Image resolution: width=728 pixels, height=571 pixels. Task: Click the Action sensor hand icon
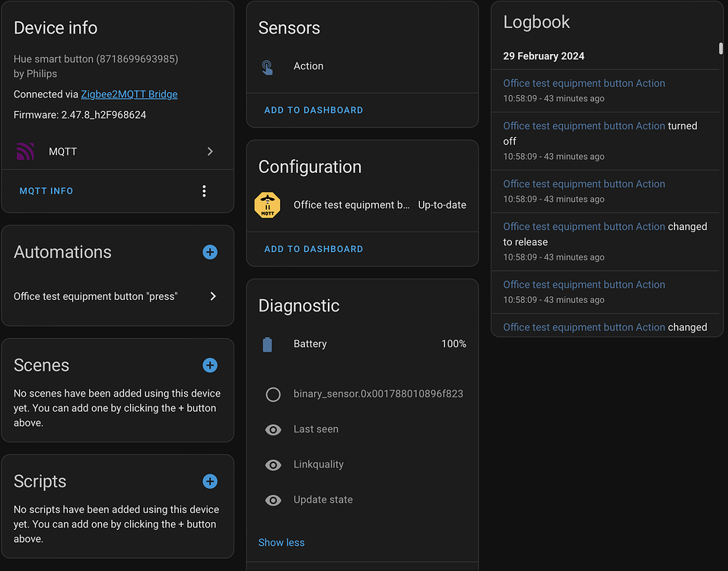point(267,66)
